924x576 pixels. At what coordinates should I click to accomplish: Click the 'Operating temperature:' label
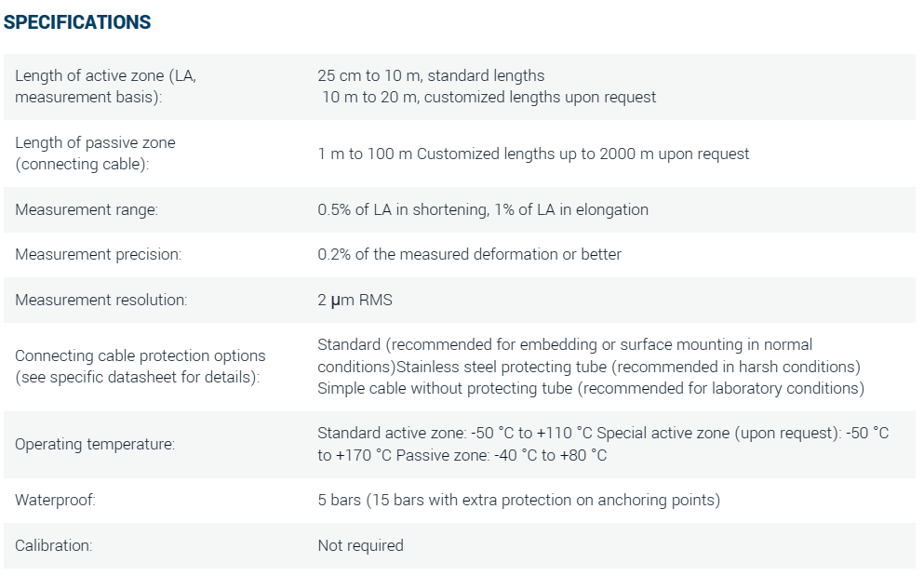[x=95, y=445]
